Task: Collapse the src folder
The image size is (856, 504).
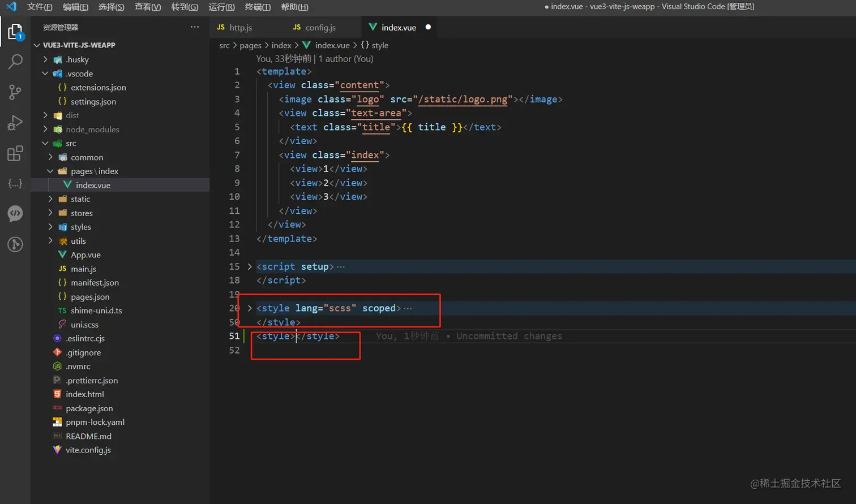Action: (70, 144)
